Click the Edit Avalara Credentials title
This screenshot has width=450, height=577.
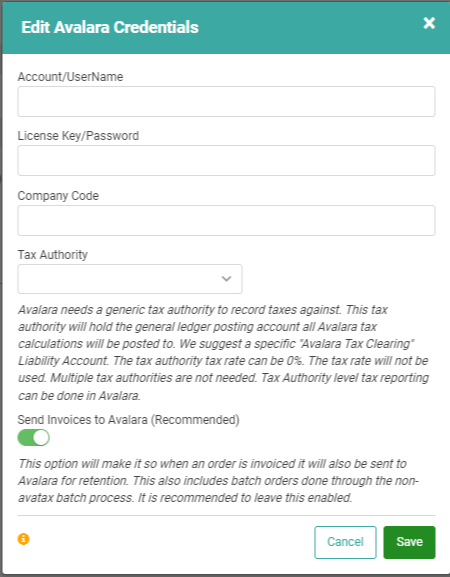(x=110, y=27)
